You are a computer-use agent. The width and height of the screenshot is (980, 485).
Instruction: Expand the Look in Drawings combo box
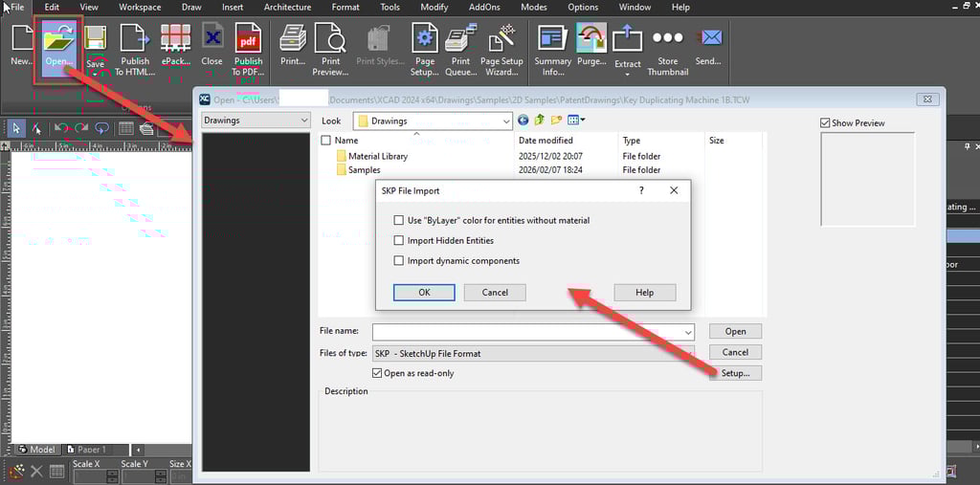(x=505, y=121)
